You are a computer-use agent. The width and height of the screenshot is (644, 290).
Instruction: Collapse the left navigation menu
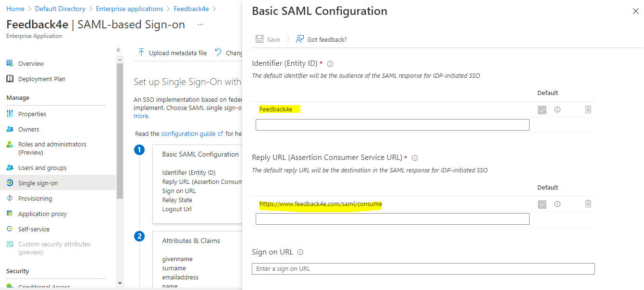[x=118, y=50]
